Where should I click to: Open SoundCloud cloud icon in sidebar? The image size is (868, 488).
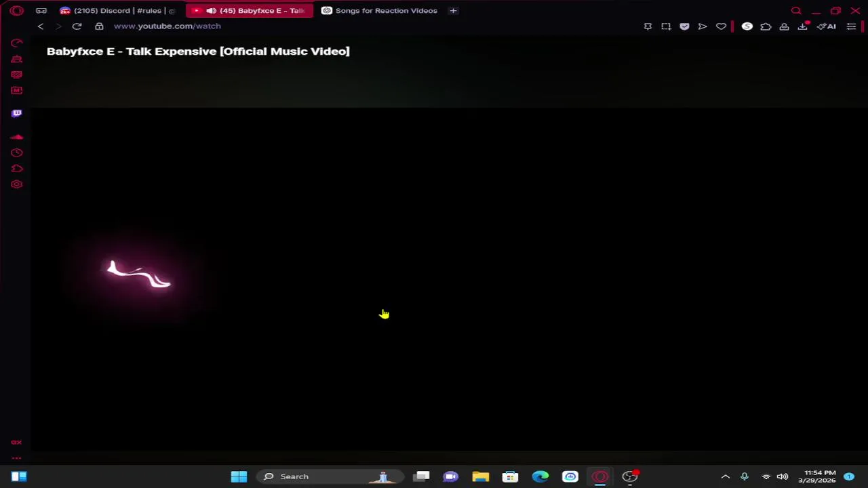[x=17, y=137]
